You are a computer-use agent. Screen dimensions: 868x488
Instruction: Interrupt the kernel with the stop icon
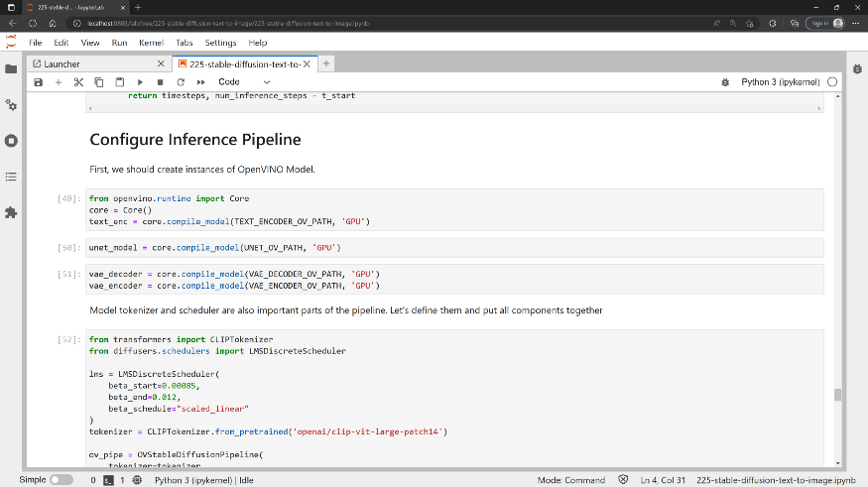tap(160, 82)
